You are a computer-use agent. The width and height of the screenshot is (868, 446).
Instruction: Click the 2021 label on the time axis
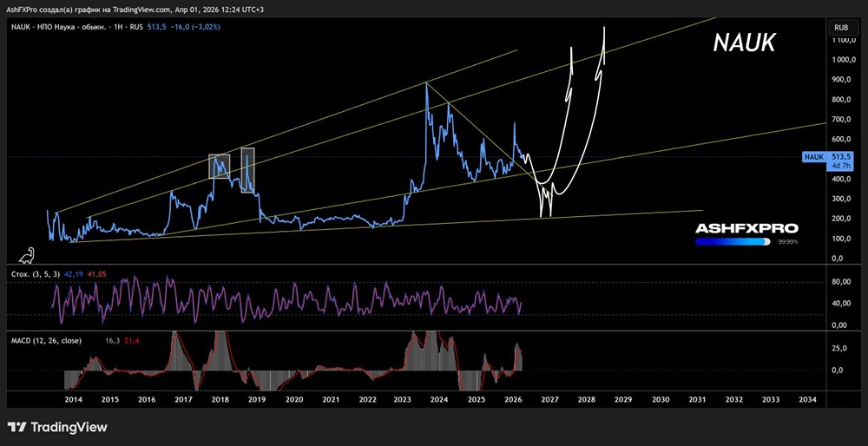(331, 399)
